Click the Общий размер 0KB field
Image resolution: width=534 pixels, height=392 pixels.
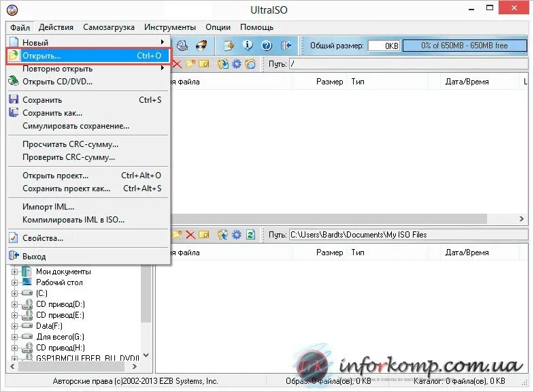point(384,46)
